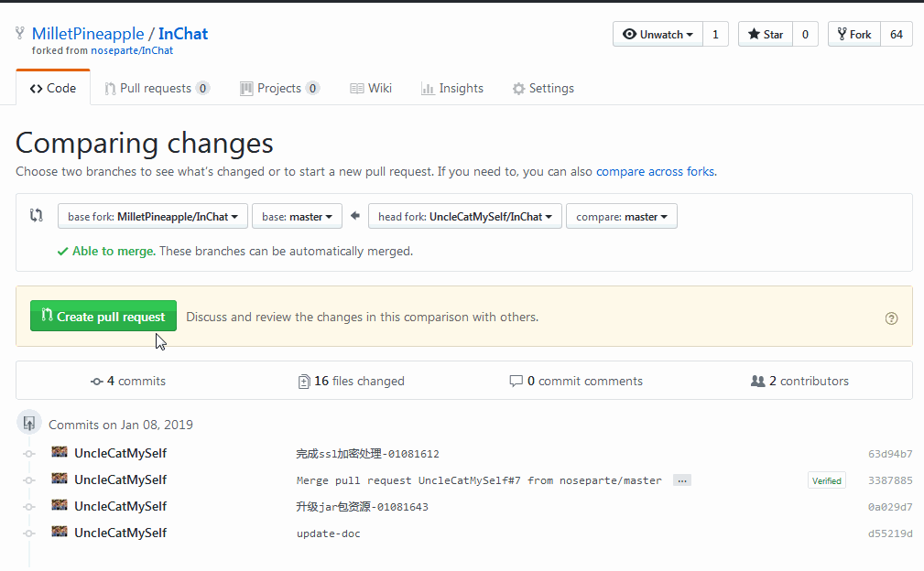Click the fork count 64

coord(896,35)
